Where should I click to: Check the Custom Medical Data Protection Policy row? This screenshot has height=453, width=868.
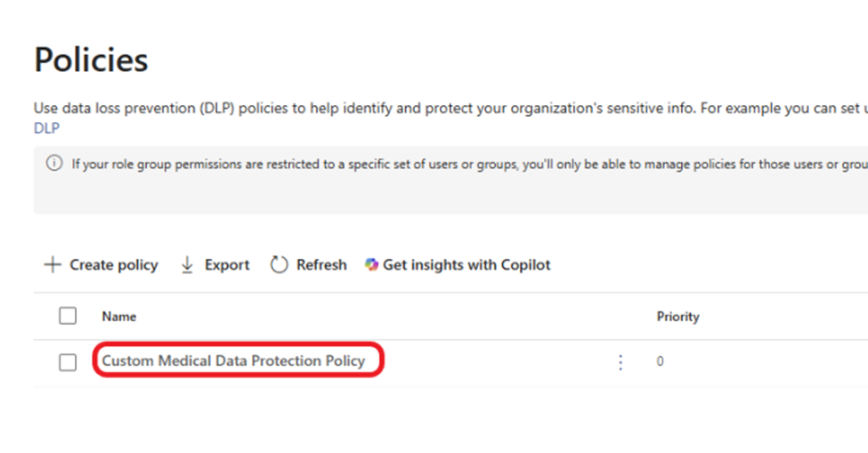click(68, 362)
